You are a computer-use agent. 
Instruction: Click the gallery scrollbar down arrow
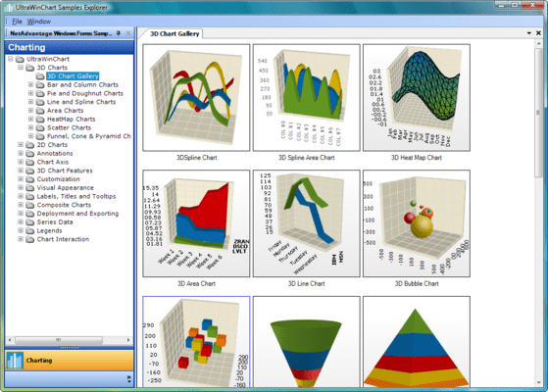(538, 383)
